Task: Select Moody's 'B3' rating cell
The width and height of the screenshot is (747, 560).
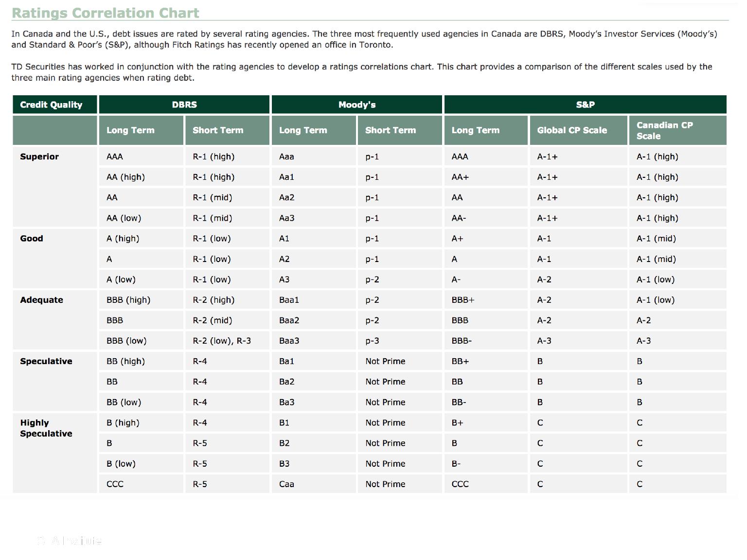Action: [314, 464]
